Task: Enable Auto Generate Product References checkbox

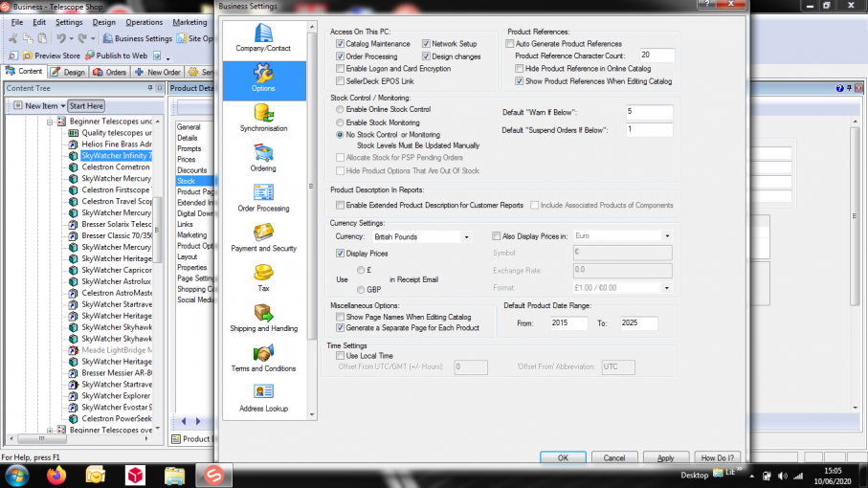Action: click(510, 44)
